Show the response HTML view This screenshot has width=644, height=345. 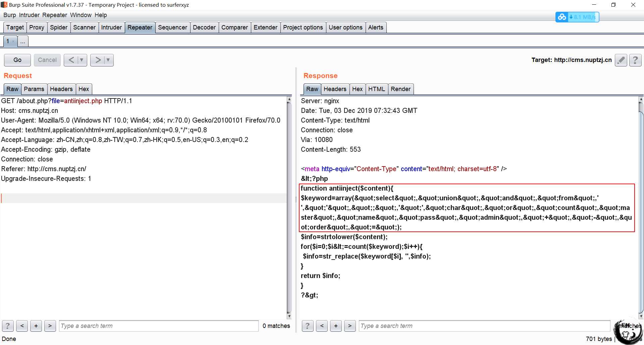point(376,89)
